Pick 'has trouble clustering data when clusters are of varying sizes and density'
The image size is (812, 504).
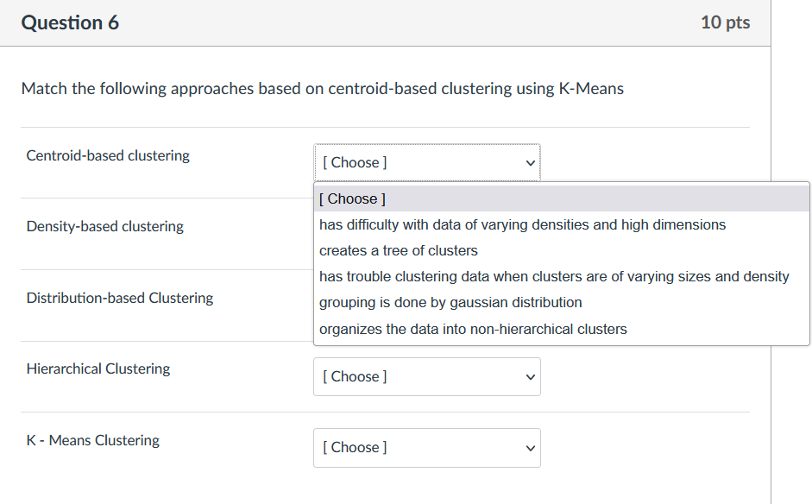554,276
